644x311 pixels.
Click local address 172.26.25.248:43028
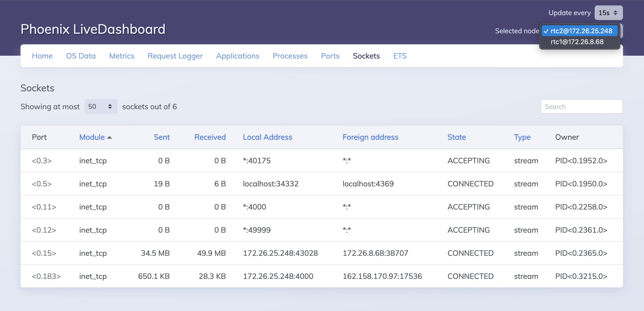pyautogui.click(x=280, y=253)
